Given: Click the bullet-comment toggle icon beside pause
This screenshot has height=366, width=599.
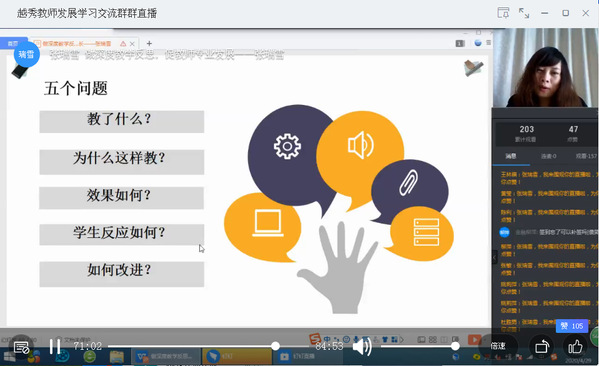Looking at the screenshot, I should (x=21, y=347).
